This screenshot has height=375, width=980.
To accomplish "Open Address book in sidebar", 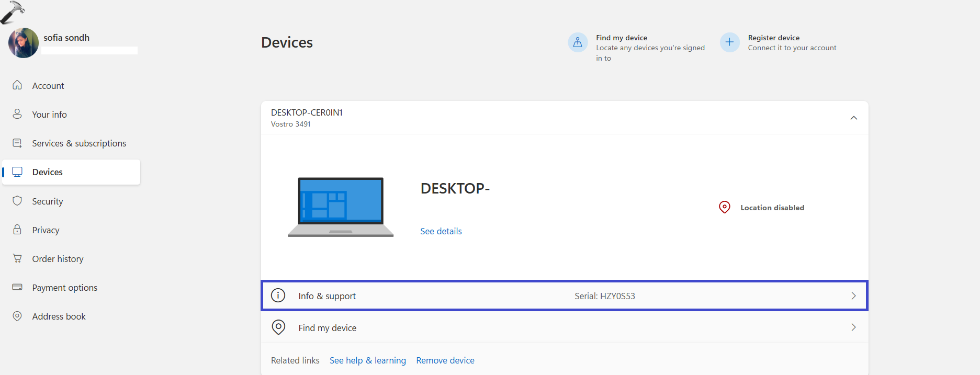I will tap(59, 316).
